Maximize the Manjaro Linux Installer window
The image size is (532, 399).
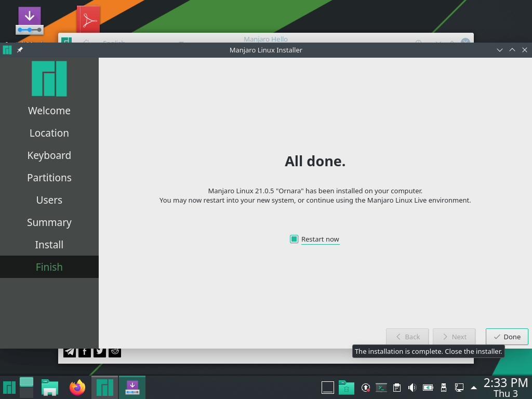point(512,50)
